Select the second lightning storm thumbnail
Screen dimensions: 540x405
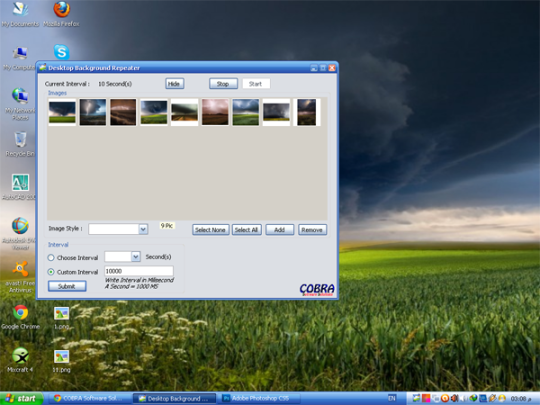(x=93, y=112)
